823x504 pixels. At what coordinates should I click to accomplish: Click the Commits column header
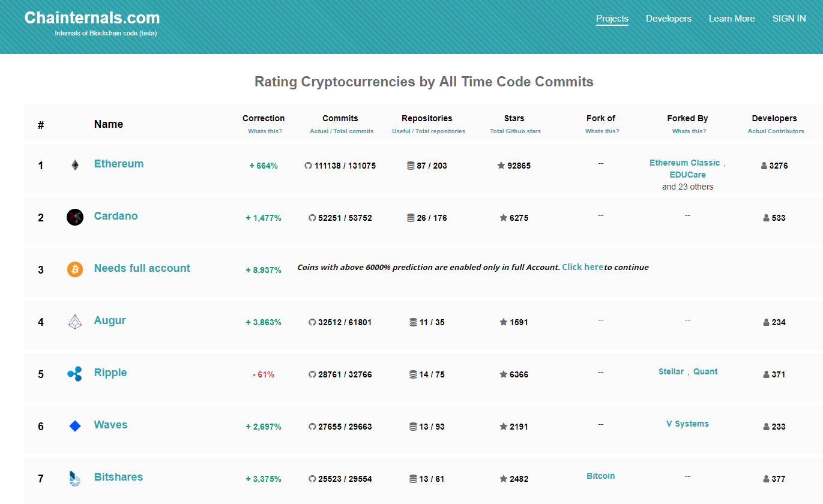point(340,118)
